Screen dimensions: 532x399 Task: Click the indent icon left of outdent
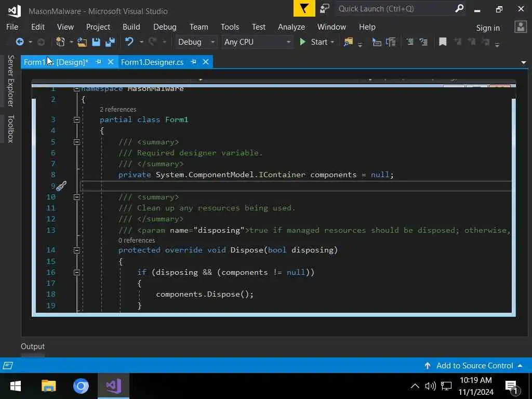[410, 42]
